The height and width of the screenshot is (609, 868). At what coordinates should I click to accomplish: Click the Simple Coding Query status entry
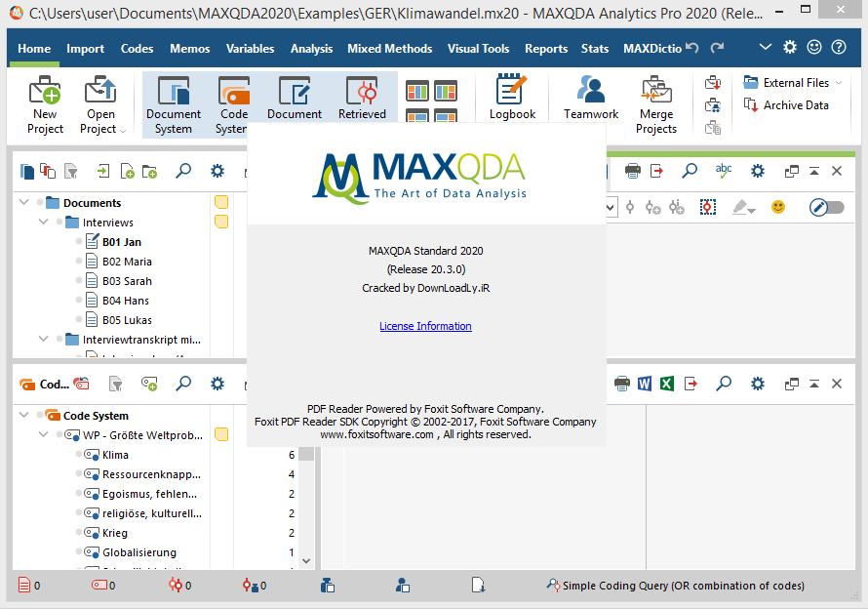click(x=675, y=586)
